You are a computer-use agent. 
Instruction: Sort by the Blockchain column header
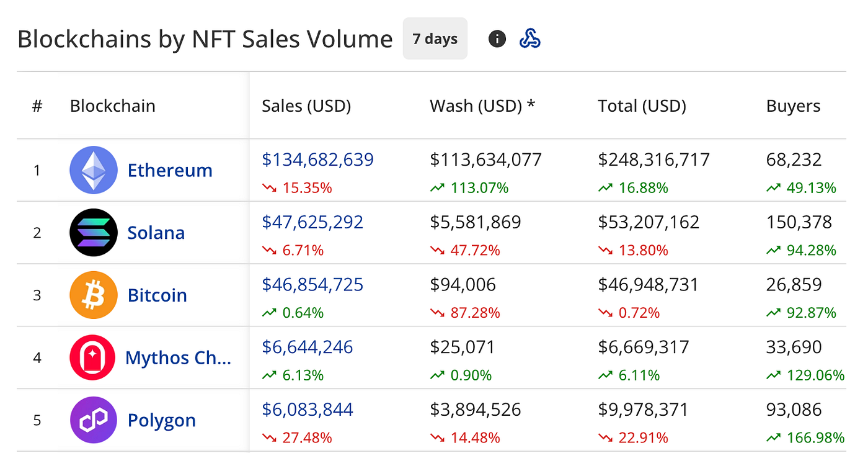click(x=113, y=106)
